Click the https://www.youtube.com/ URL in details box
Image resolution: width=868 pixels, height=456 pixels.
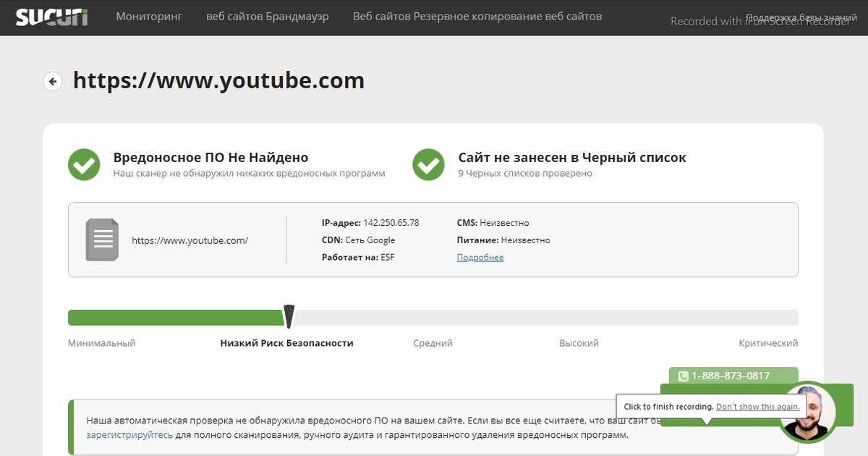[x=190, y=240]
